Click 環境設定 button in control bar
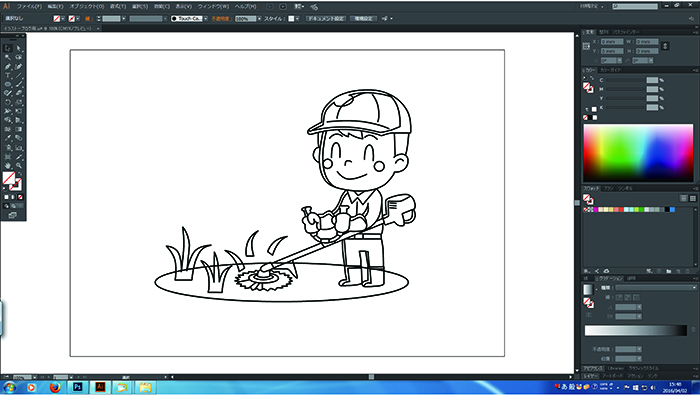The height and width of the screenshot is (395, 700). point(364,19)
